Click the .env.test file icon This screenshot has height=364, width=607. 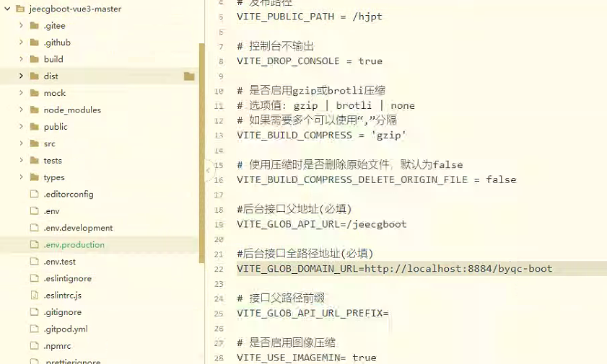(35, 261)
